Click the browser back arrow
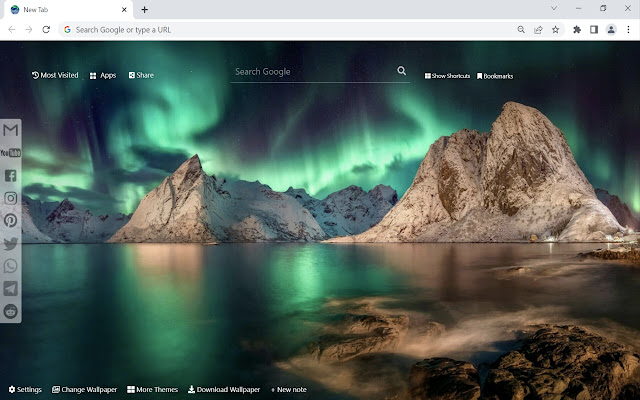 (x=12, y=29)
